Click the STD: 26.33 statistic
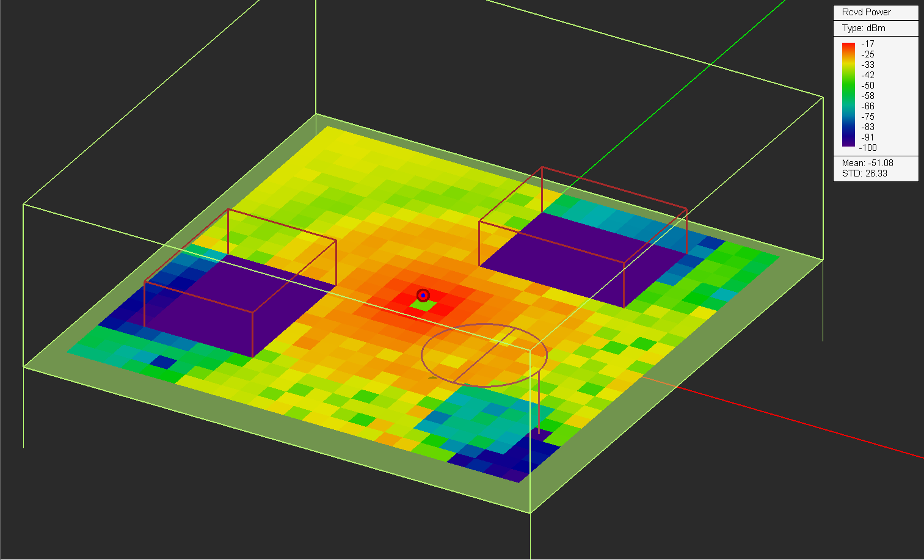The width and height of the screenshot is (924, 560). (x=864, y=173)
